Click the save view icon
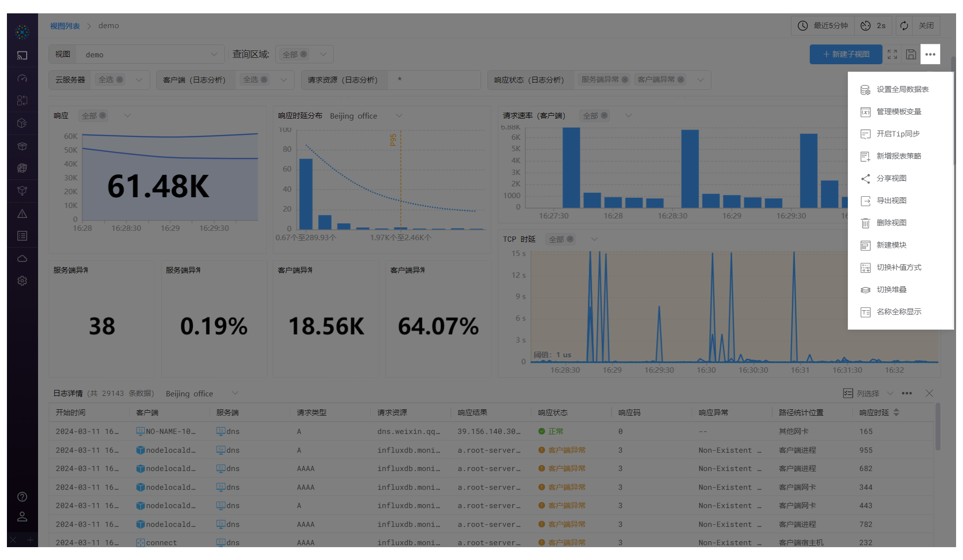963x560 pixels. click(x=911, y=54)
